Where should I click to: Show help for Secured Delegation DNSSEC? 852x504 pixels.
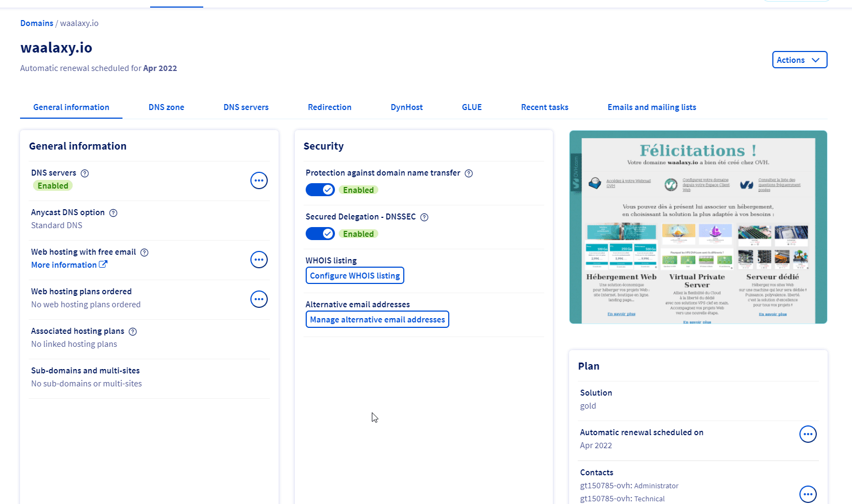tap(424, 217)
